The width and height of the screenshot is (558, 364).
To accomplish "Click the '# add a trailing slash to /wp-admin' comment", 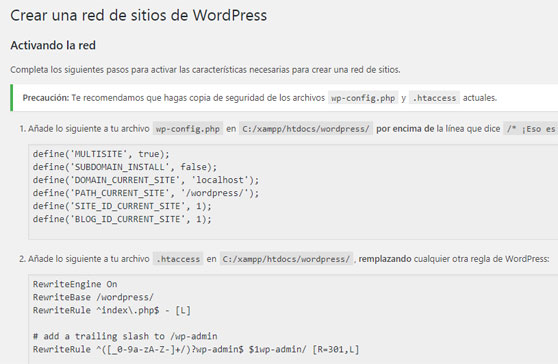I will pos(125,336).
